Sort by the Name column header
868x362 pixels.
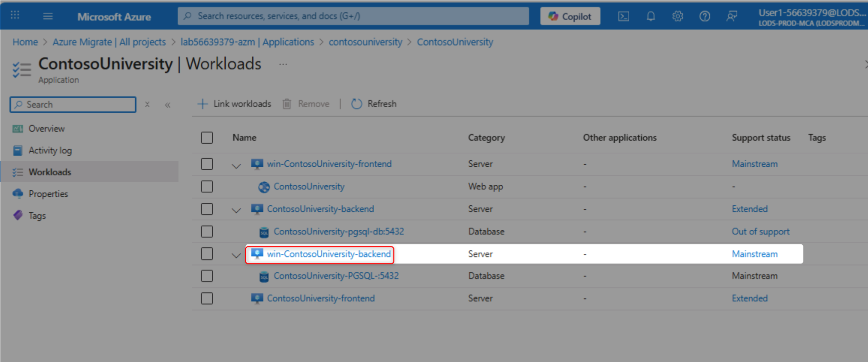click(x=244, y=138)
